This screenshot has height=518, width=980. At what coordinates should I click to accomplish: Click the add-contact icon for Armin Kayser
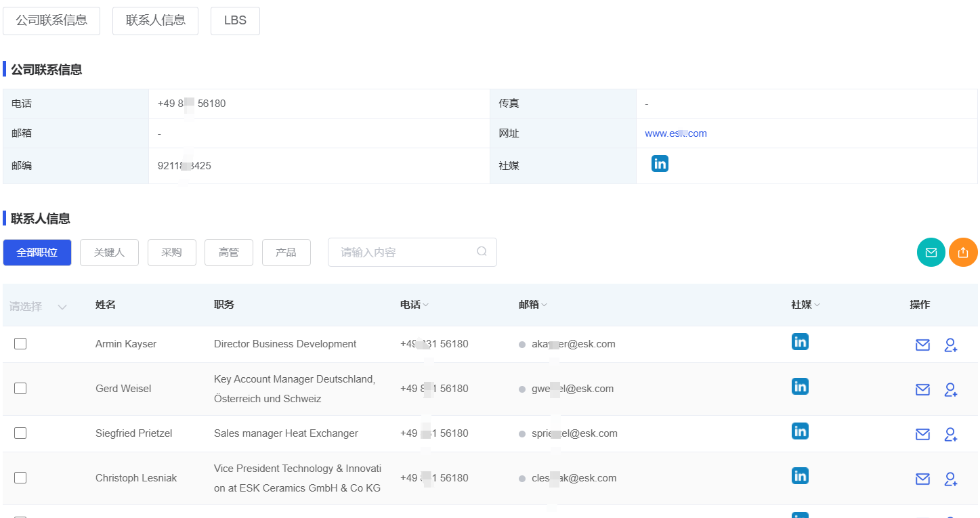(x=950, y=345)
